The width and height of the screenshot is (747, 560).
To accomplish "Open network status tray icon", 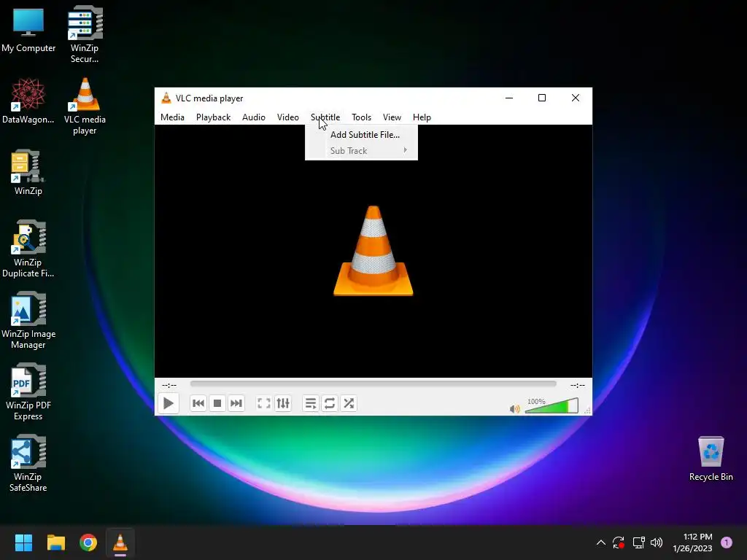I will tap(638, 542).
